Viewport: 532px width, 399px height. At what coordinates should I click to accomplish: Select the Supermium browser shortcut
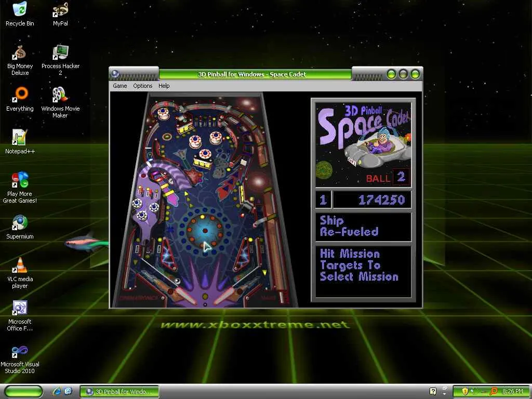pos(20,227)
